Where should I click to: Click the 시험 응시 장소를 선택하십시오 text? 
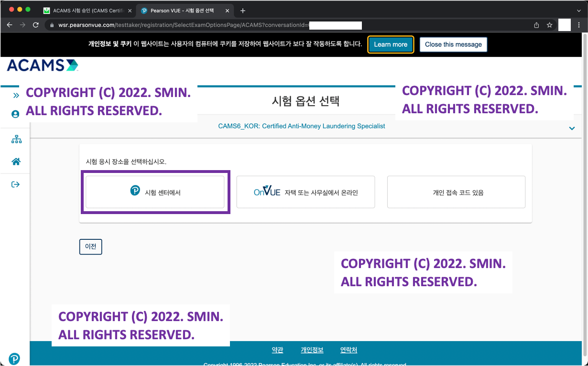126,161
